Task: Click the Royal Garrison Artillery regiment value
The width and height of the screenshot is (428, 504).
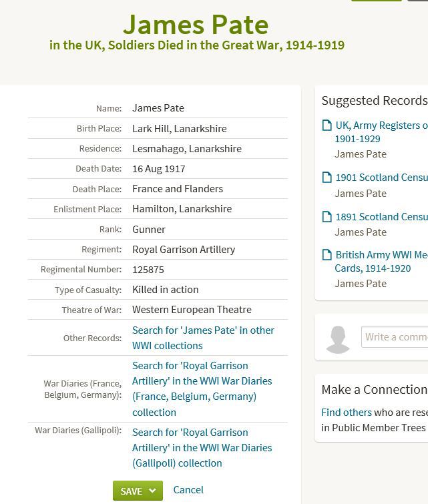Action: point(184,250)
